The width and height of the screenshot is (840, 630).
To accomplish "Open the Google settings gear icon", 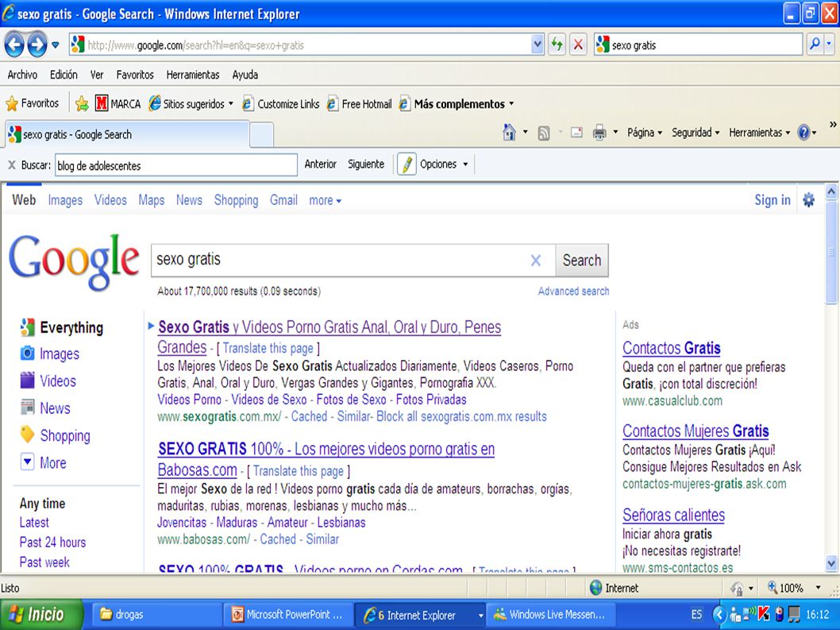I will click(x=808, y=200).
